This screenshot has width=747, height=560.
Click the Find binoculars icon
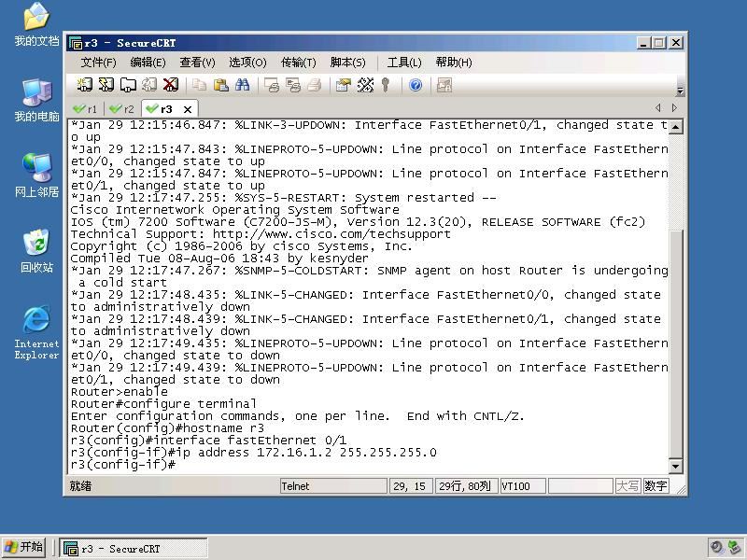tap(242, 85)
